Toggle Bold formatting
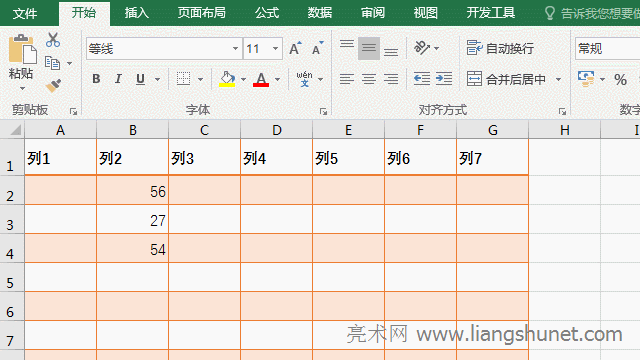Screen dimensions: 640x360 pos(96,79)
